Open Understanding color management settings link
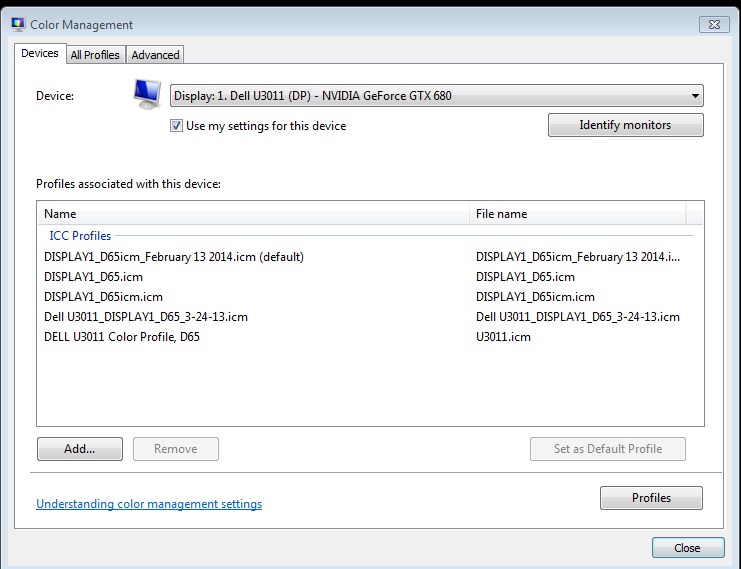741x569 pixels. [x=149, y=504]
